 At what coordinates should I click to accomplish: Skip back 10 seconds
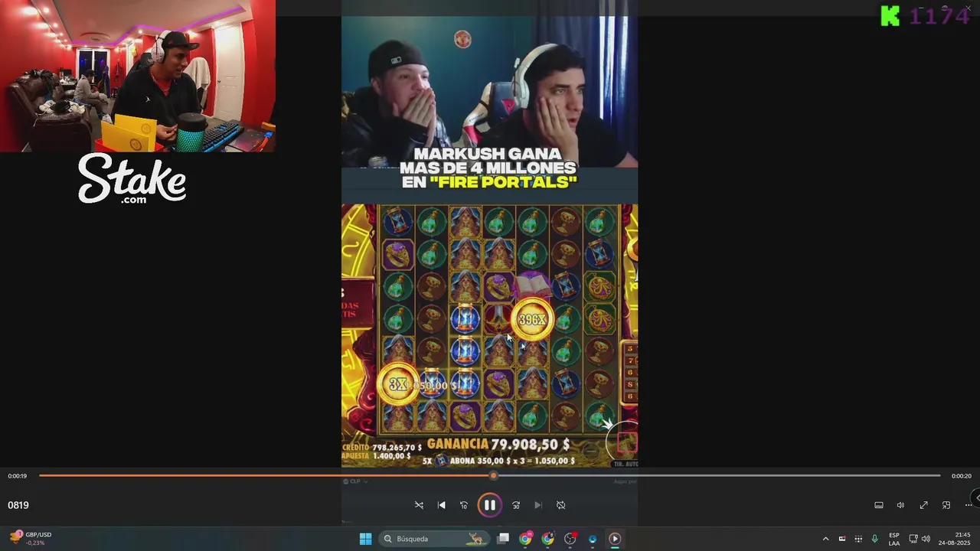(464, 505)
